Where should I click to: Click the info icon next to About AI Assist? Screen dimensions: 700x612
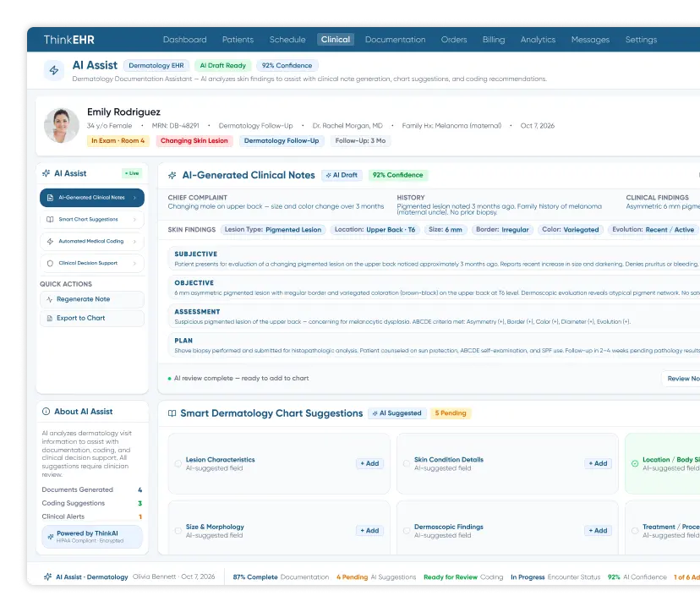[x=46, y=412]
